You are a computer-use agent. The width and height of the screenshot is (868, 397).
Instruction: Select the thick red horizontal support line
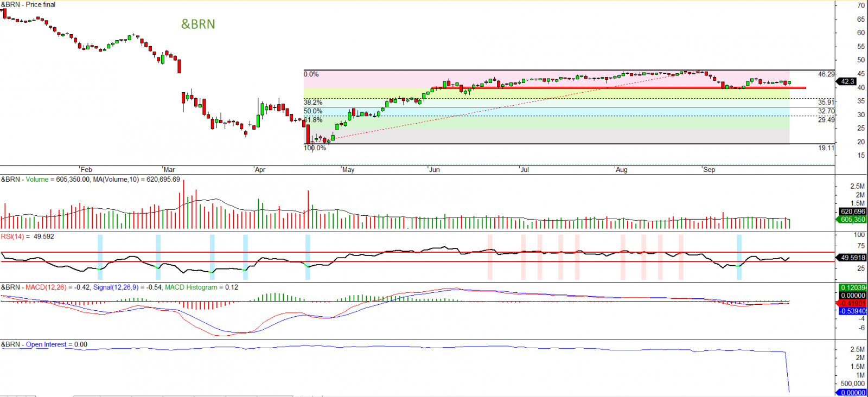tap(618, 87)
